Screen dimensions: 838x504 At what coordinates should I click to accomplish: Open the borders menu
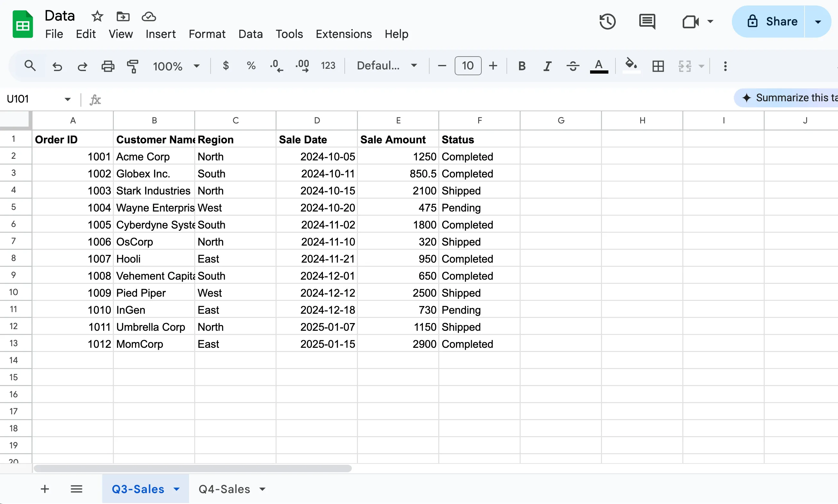click(x=658, y=66)
